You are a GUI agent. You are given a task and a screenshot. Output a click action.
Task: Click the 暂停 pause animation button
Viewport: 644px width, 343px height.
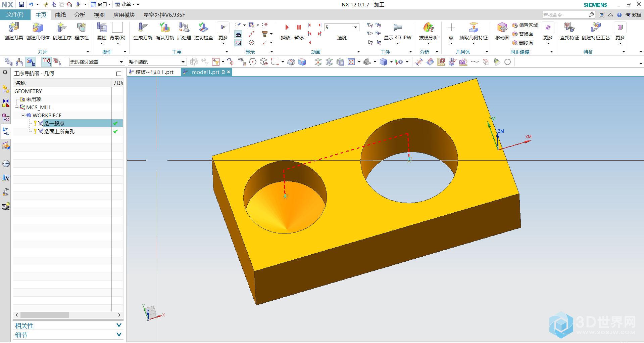[299, 27]
